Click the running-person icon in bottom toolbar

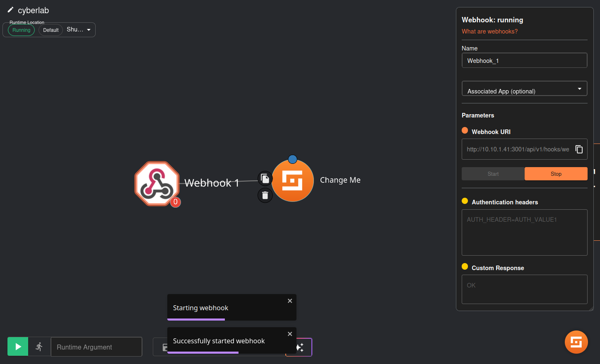[x=39, y=347]
